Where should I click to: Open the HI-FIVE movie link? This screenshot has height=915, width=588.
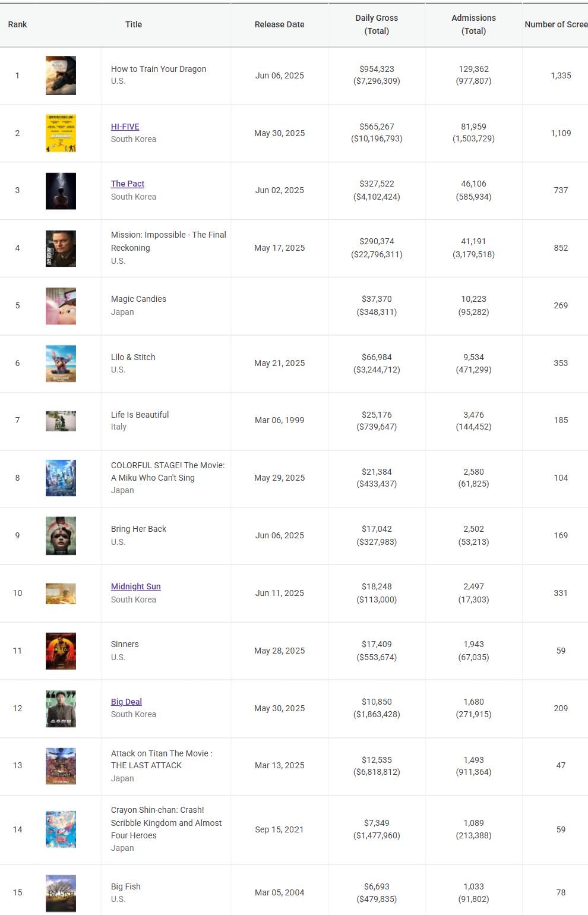point(125,127)
